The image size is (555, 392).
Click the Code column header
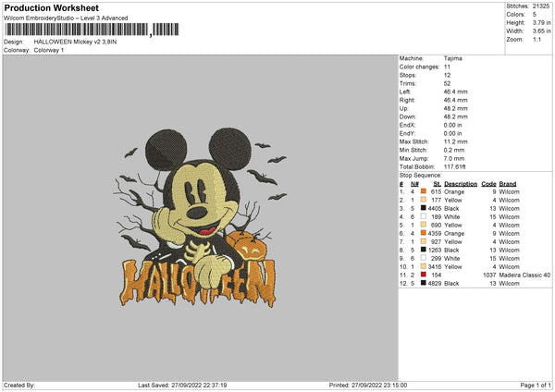pyautogui.click(x=489, y=182)
